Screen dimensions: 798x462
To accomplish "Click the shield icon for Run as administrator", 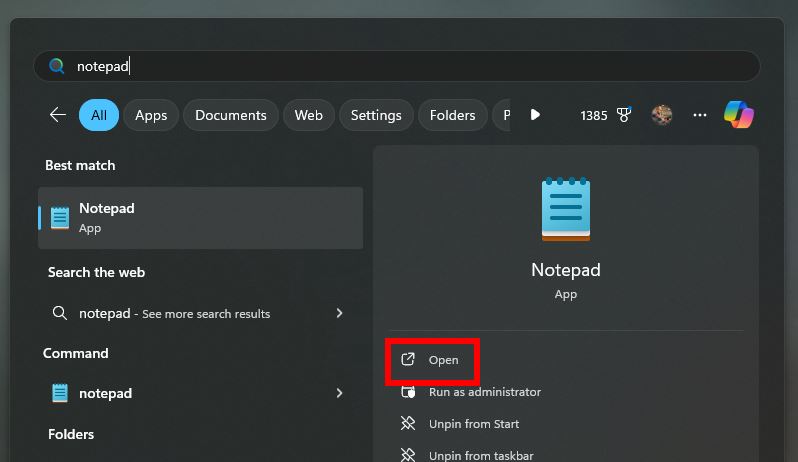I will point(408,392).
